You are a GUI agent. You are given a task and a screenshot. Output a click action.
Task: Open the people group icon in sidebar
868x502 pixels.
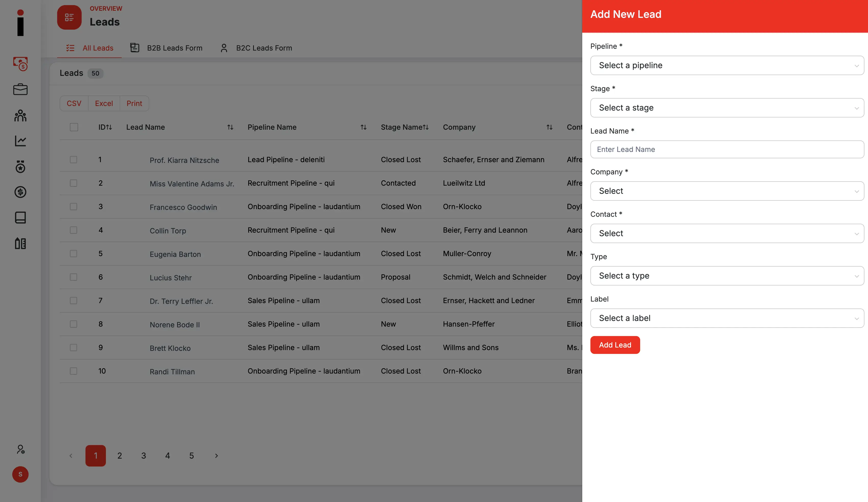point(20,115)
